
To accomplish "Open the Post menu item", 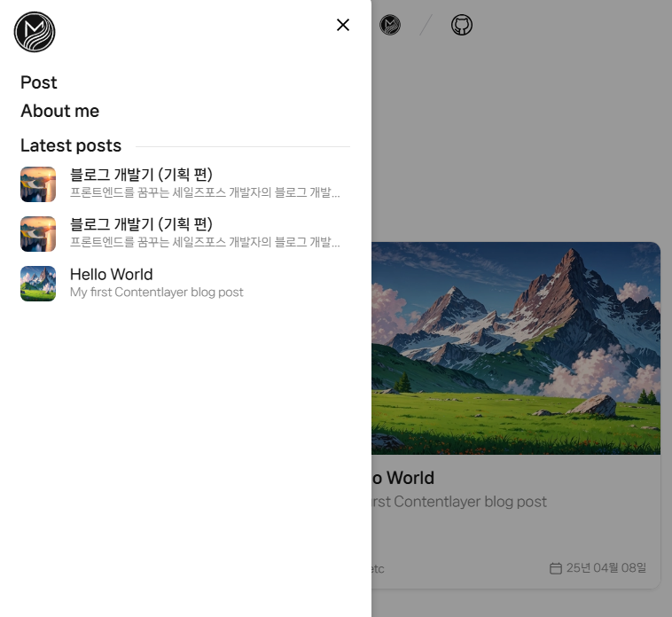I will click(39, 82).
